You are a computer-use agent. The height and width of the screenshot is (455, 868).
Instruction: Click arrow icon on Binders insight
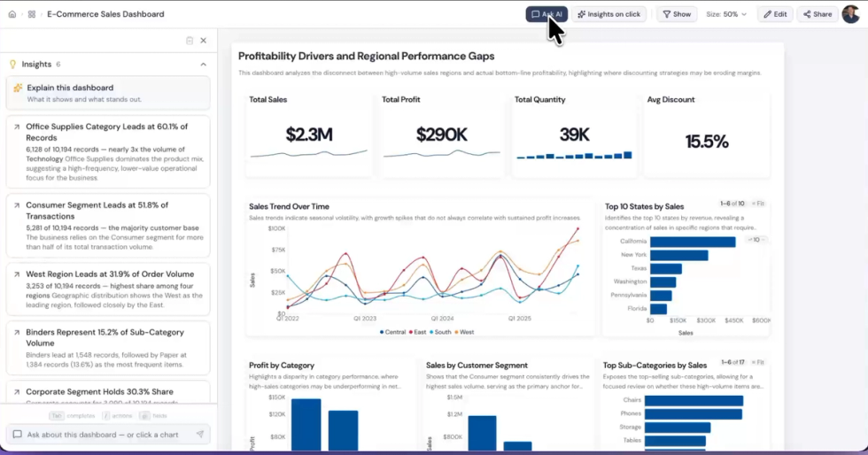pyautogui.click(x=17, y=333)
